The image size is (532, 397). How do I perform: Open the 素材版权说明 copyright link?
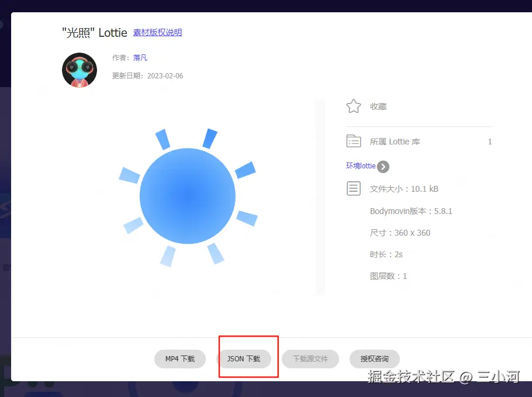point(157,33)
